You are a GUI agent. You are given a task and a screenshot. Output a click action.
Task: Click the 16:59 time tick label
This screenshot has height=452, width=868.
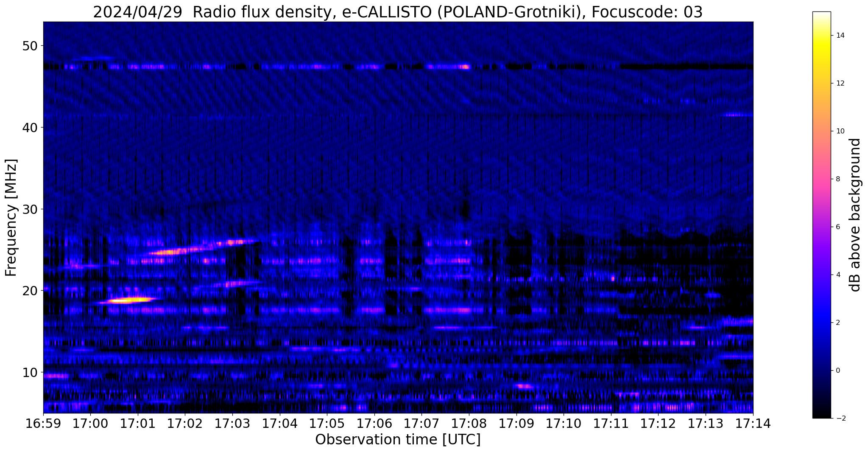(43, 423)
